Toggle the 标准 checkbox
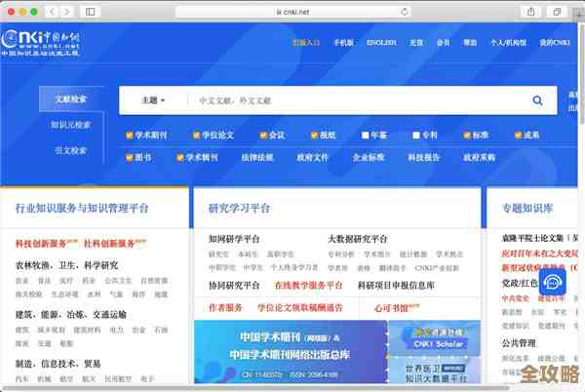This screenshot has height=392, width=585. click(467, 136)
